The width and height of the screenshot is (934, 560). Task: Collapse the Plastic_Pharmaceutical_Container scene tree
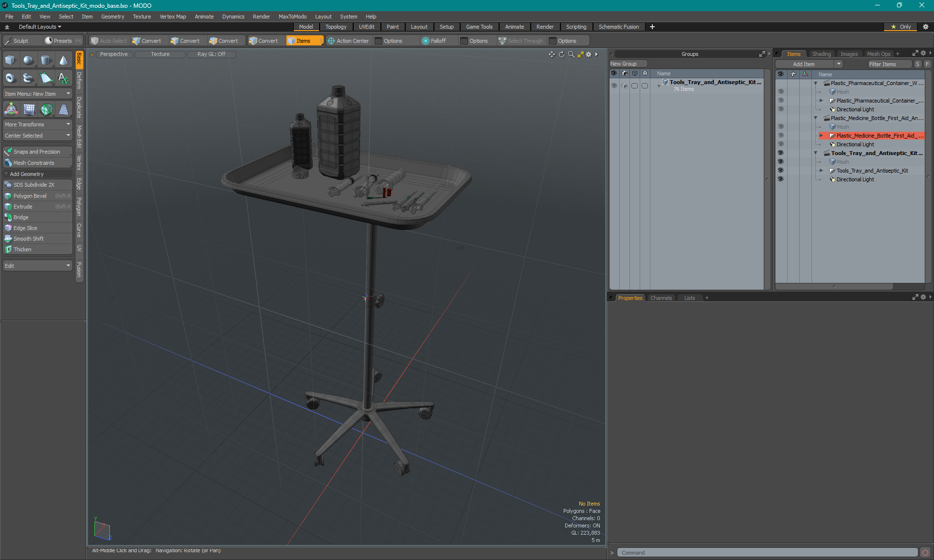click(x=816, y=83)
